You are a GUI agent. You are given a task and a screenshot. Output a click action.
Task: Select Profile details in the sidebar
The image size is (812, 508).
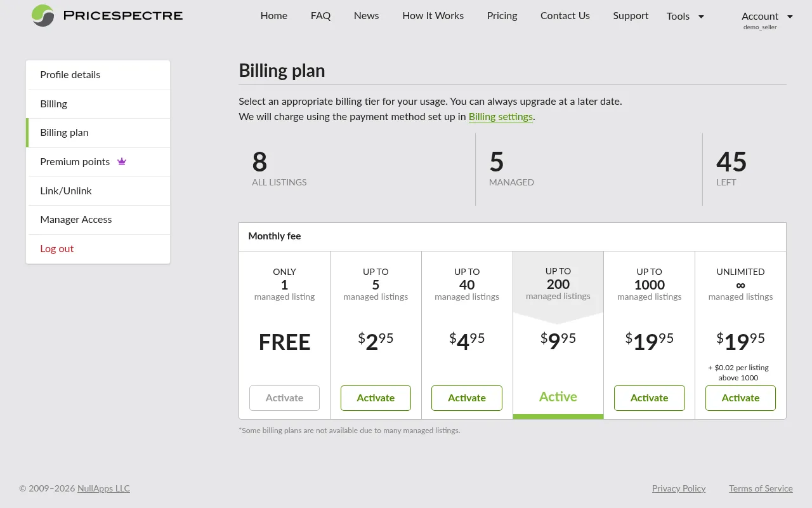(70, 74)
